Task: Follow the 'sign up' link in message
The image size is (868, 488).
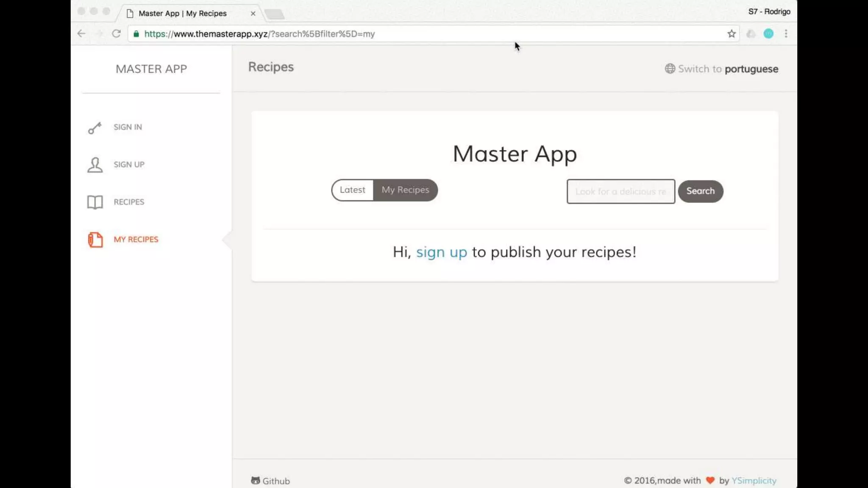Action: click(441, 252)
